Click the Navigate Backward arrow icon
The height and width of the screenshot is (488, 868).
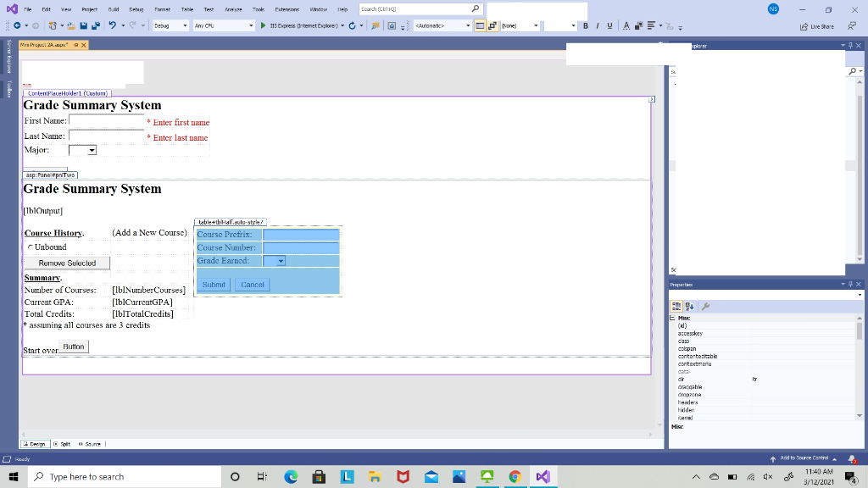(17, 25)
